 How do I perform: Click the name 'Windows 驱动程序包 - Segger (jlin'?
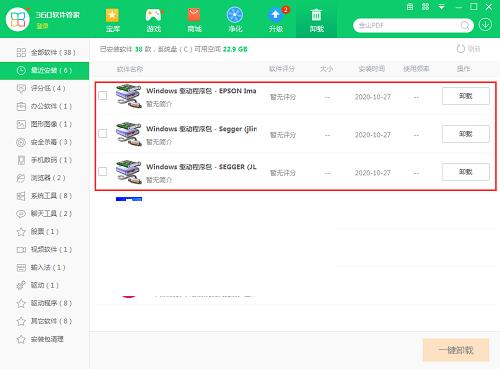(202, 129)
